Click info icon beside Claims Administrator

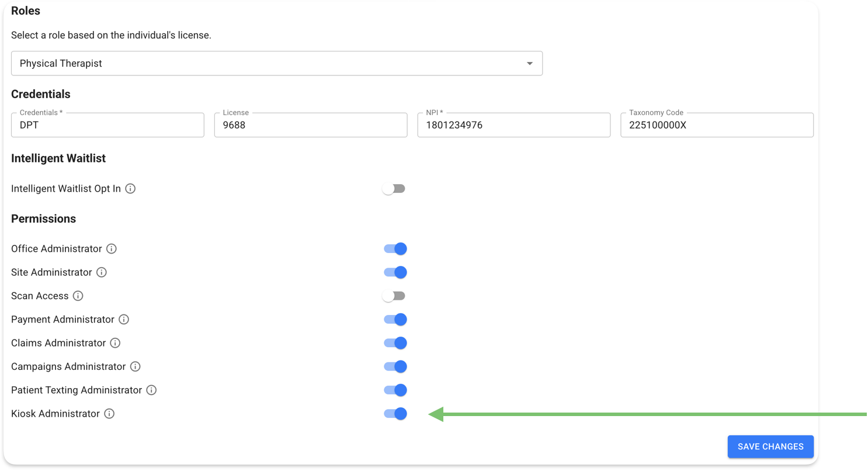pyautogui.click(x=115, y=343)
